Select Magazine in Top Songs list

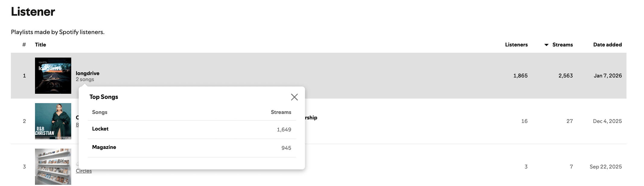[104, 147]
